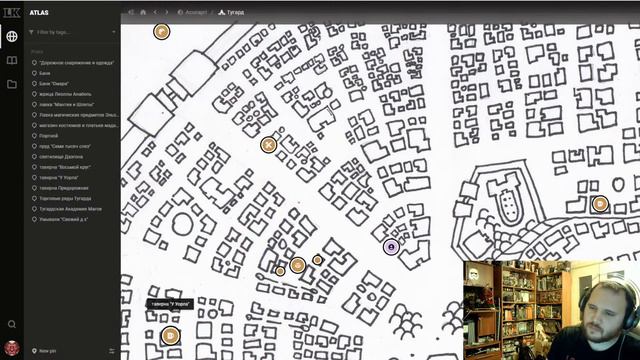640x360 pixels.
Task: Select лавка "Мантии и Шляпы" entry
Action: point(64,104)
